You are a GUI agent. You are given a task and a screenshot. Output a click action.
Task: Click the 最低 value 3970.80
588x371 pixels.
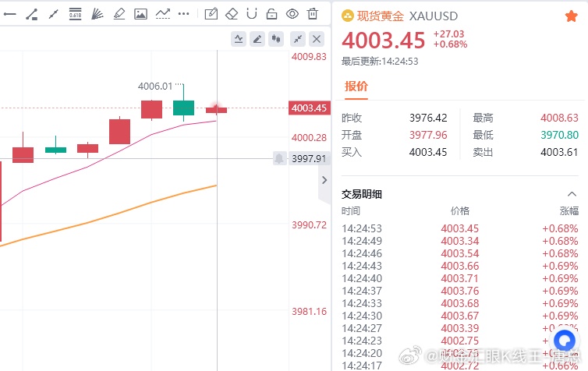559,135
